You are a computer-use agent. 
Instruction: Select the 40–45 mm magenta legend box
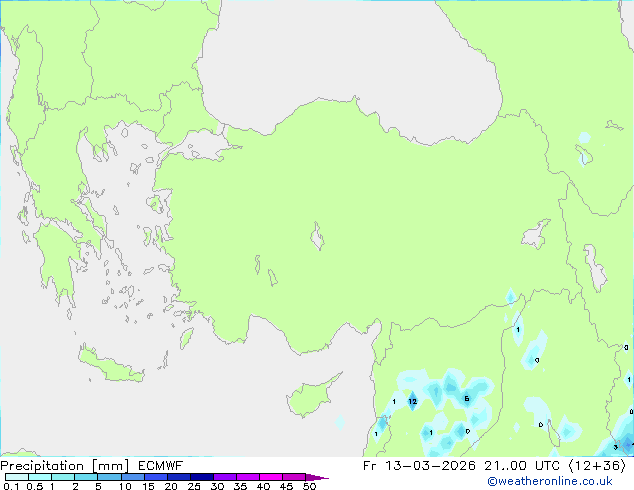(x=271, y=477)
